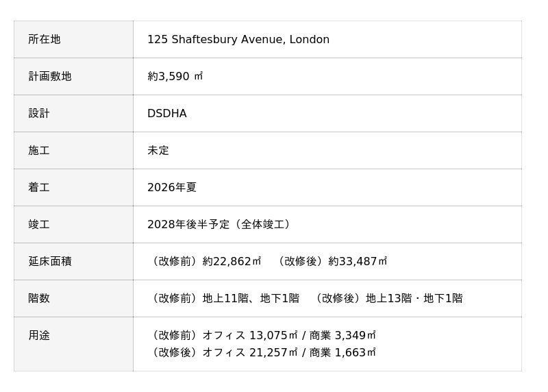Click the address 125 Shaftesbury Avenue, London
548x392 pixels.
click(238, 40)
